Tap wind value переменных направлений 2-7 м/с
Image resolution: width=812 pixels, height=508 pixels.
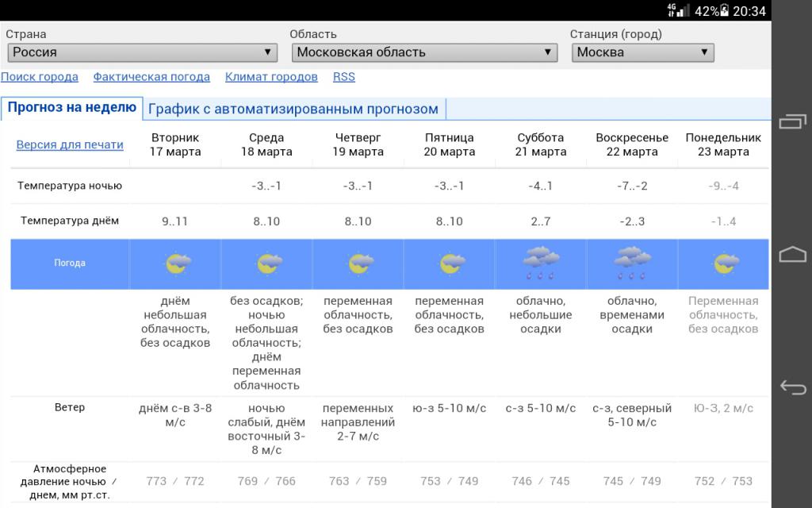(358, 422)
